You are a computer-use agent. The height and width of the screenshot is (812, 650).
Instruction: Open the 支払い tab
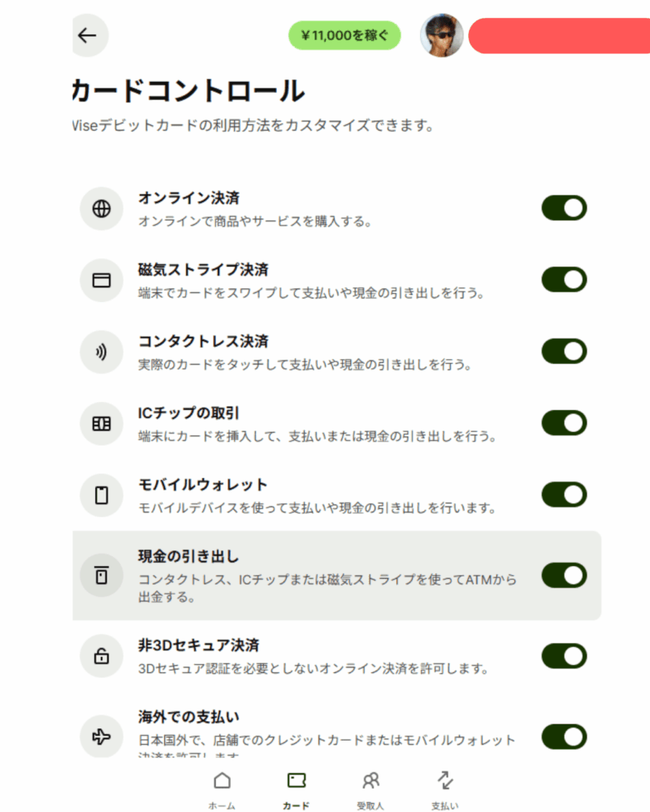[444, 788]
